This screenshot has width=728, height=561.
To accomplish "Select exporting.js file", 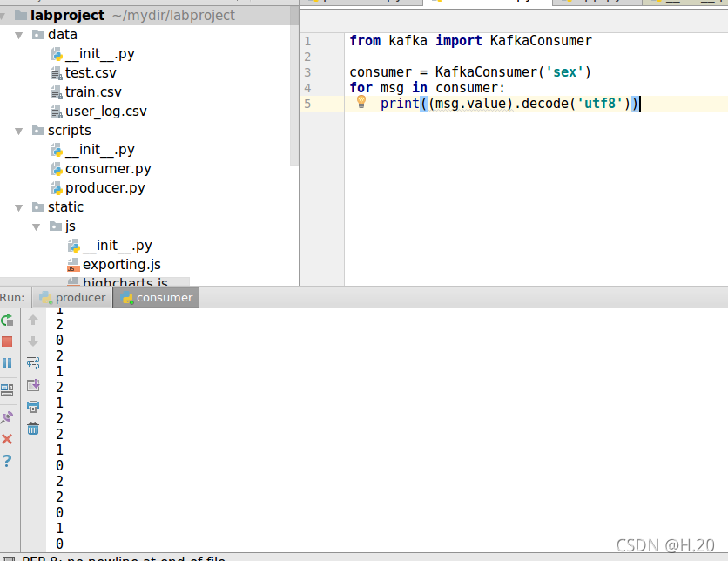I will click(x=122, y=264).
